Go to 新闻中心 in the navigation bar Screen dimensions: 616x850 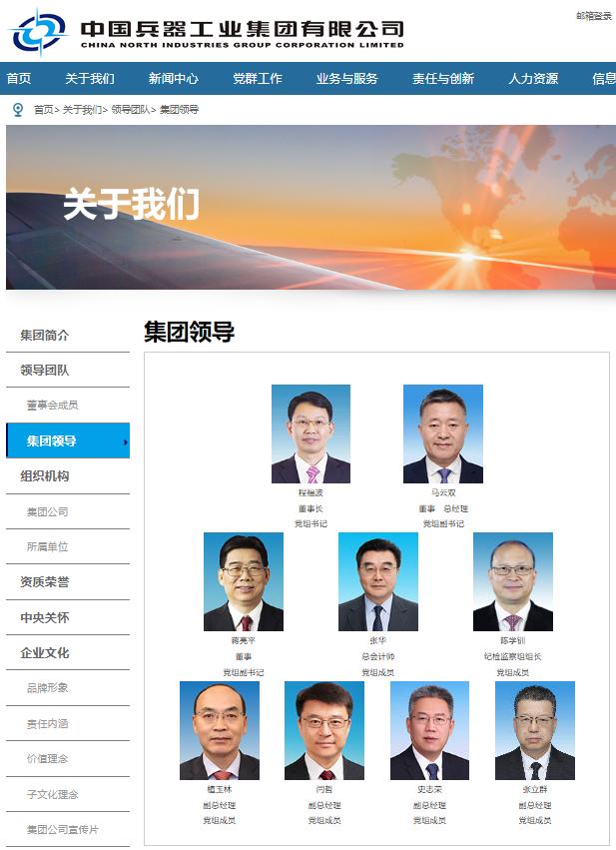tap(174, 79)
